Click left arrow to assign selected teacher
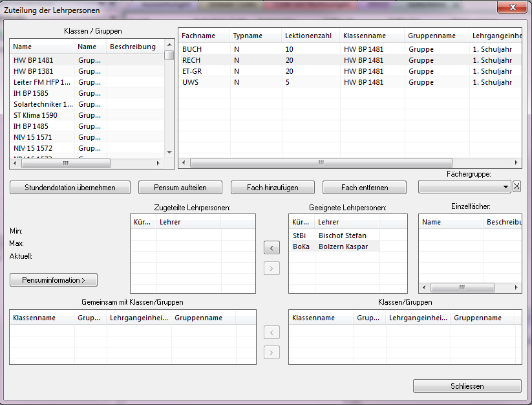 click(x=272, y=247)
